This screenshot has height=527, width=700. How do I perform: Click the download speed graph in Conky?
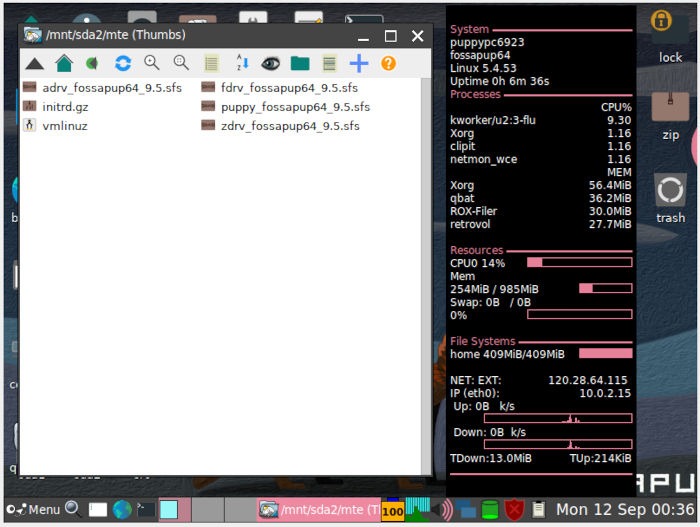(x=558, y=444)
